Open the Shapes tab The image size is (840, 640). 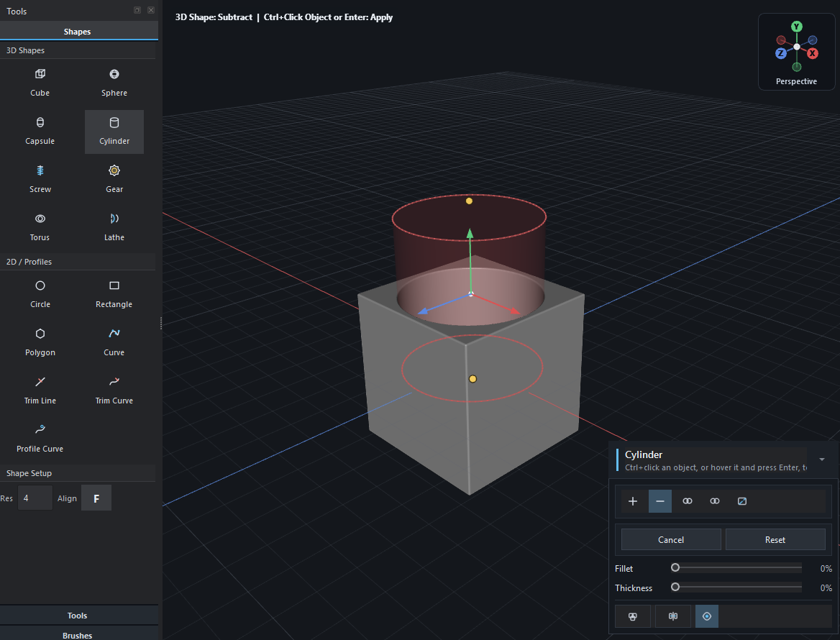78,32
